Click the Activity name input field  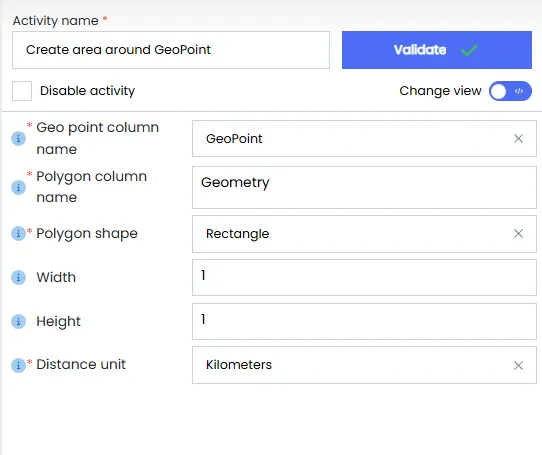[x=171, y=50]
